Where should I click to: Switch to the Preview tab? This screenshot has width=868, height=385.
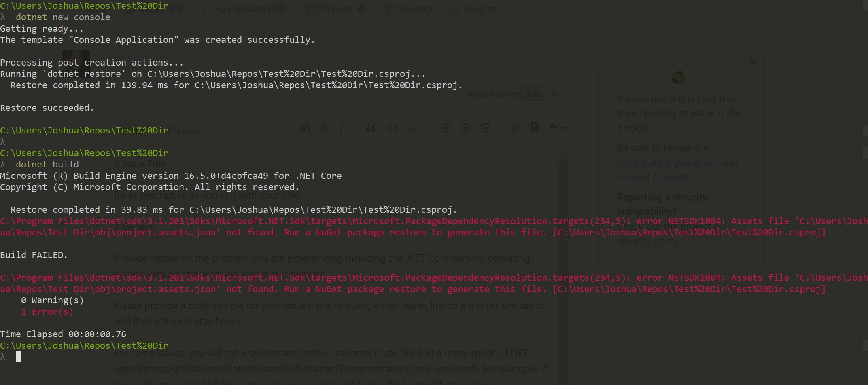point(184,130)
